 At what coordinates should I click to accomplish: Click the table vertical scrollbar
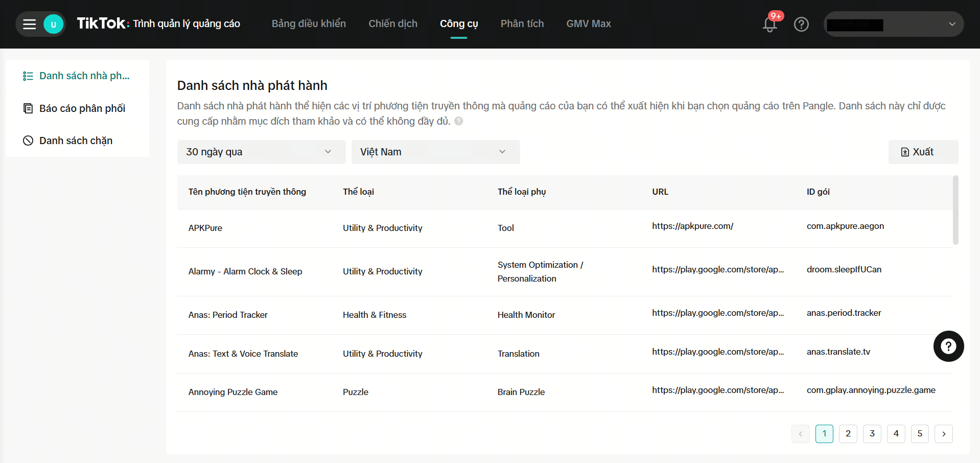tap(955, 210)
